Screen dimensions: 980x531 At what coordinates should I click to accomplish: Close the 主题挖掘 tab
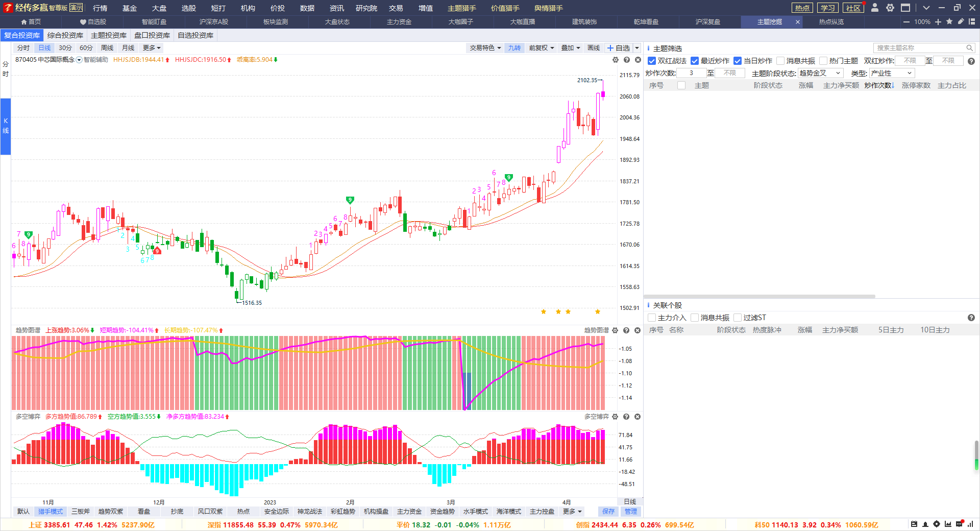pos(797,22)
